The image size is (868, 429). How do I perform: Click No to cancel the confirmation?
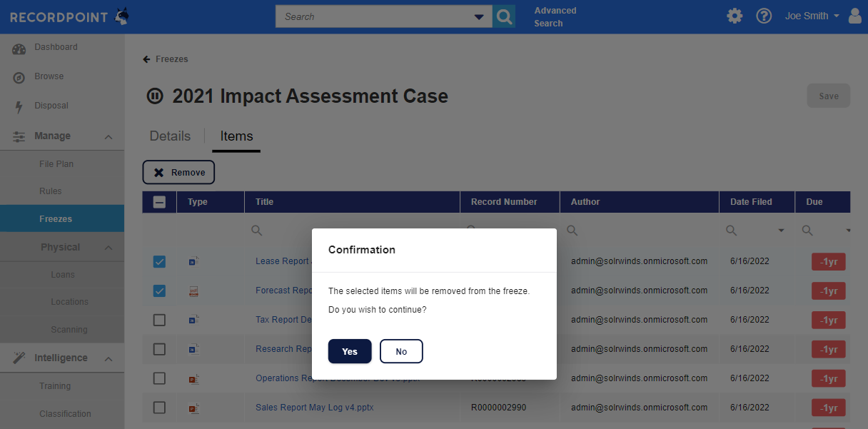point(401,351)
